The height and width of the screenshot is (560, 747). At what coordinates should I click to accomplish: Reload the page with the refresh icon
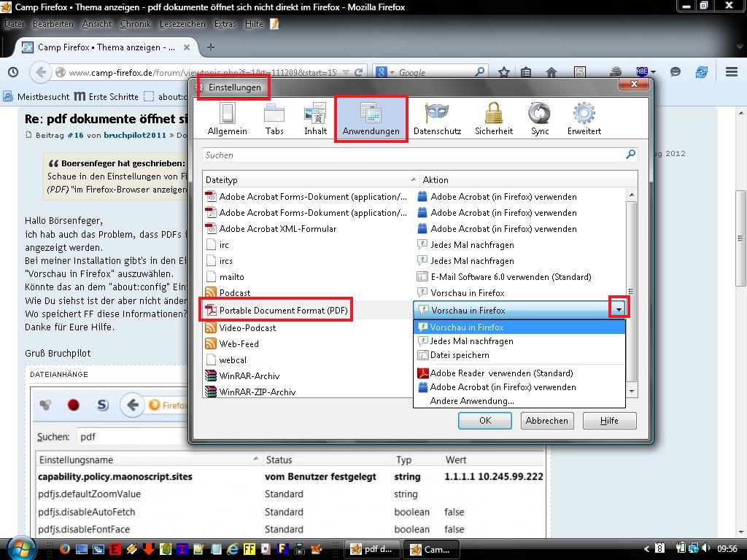click(359, 72)
